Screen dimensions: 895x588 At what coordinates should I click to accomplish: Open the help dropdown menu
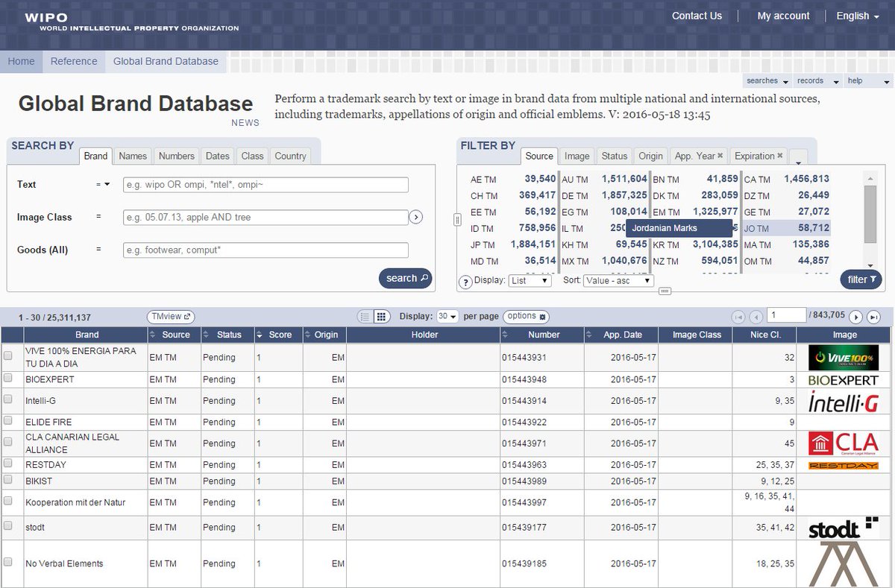click(867, 80)
